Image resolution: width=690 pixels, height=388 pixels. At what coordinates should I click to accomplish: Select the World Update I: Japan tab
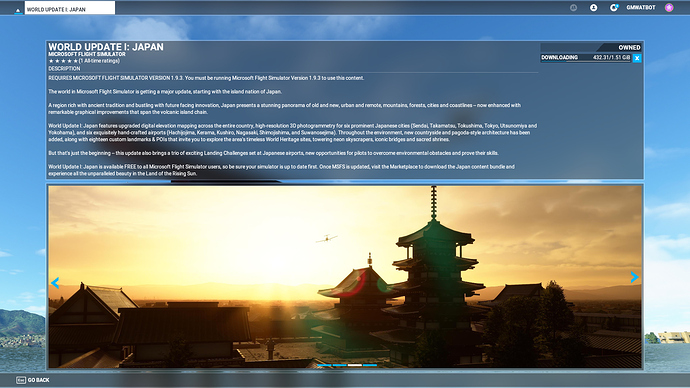point(70,8)
